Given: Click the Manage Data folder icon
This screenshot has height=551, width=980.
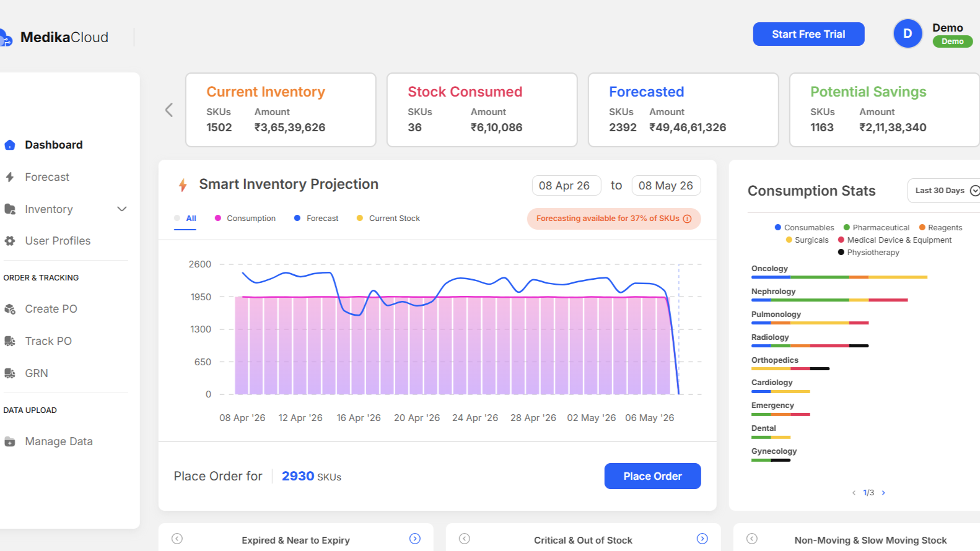Looking at the screenshot, I should (x=9, y=441).
